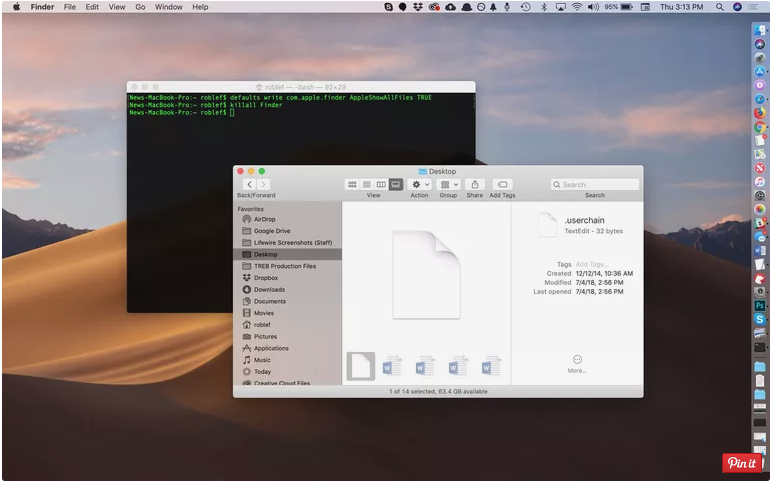Click the Share button in Finder
The height and width of the screenshot is (483, 773).
pos(475,184)
